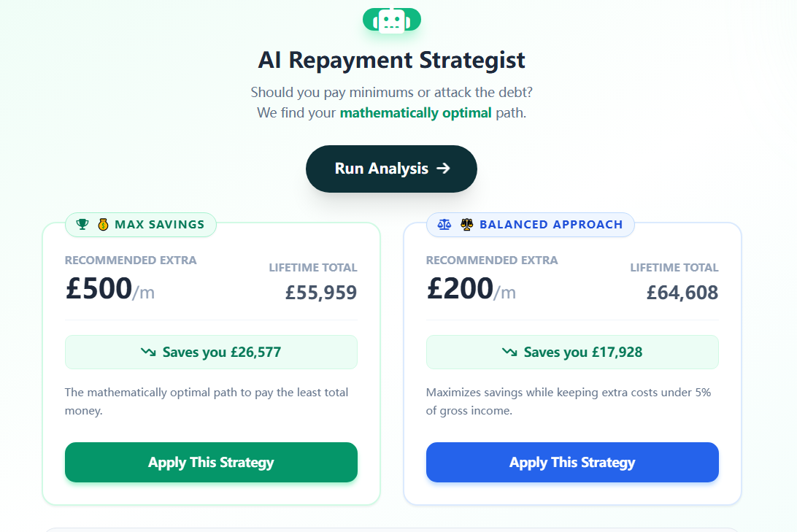
Task: Click the £200/m recommended extra amount
Action: click(x=471, y=290)
